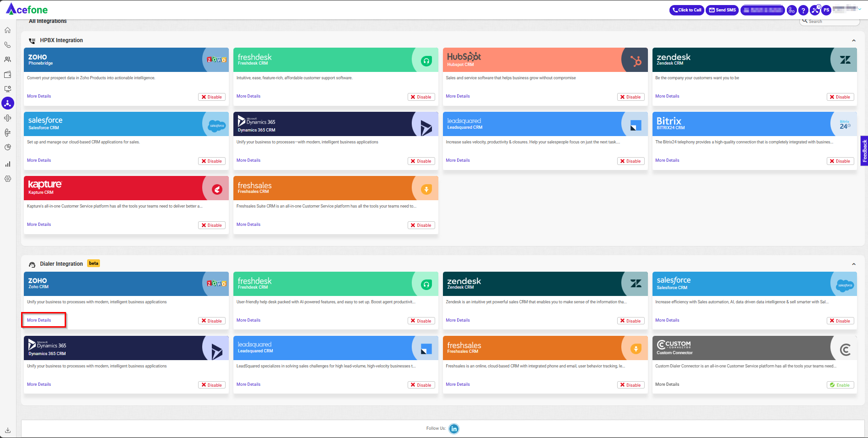Click the Kapture logo icon on card
The image size is (868, 438).
tap(217, 189)
